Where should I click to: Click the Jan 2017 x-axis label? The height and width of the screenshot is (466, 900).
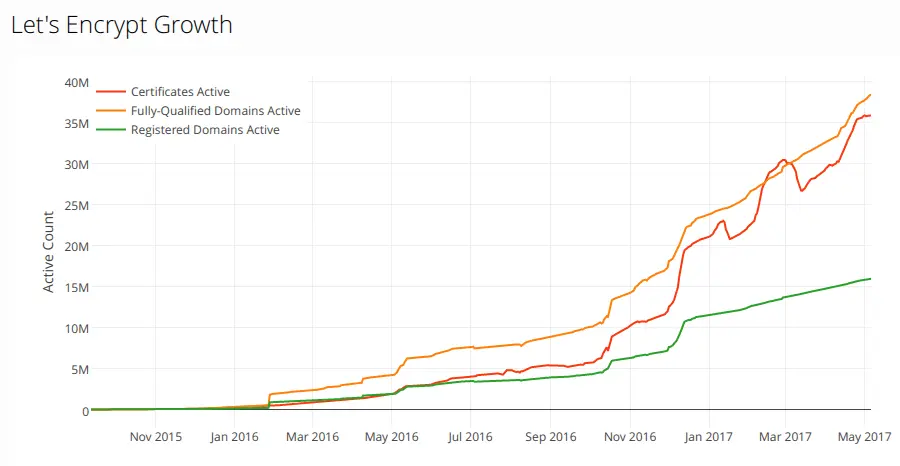pyautogui.click(x=708, y=437)
